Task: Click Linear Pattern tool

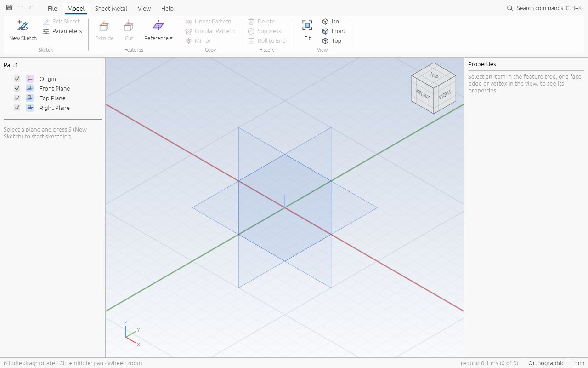Action: (208, 22)
